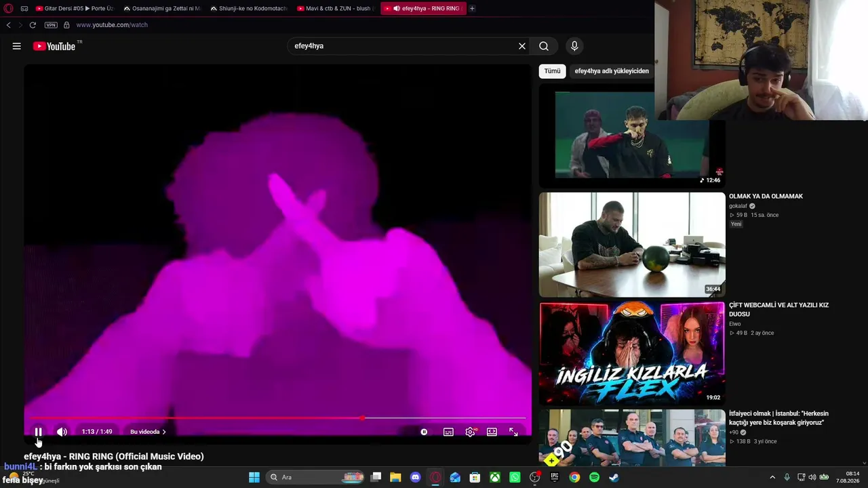Open İNGİLİZ KIZLARLA FLEX thumbnail
Image resolution: width=868 pixels, height=488 pixels.
point(632,353)
